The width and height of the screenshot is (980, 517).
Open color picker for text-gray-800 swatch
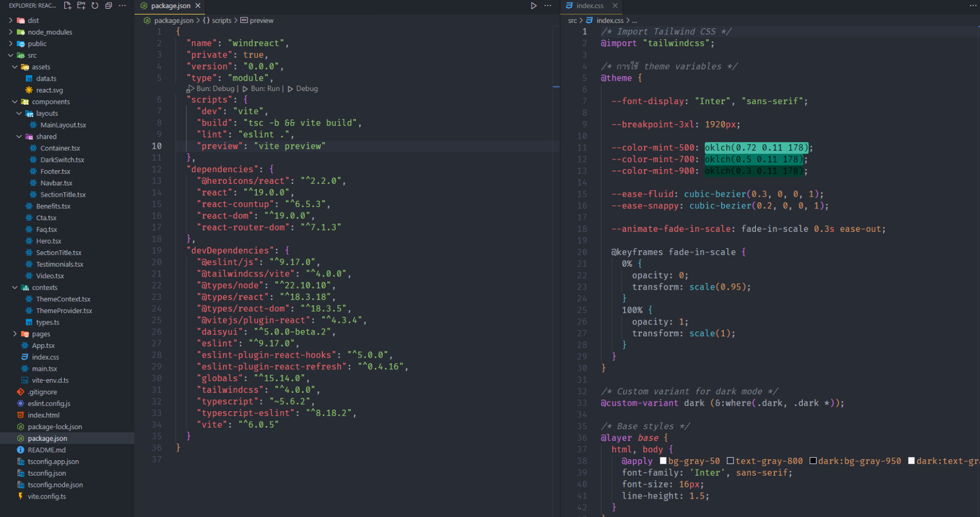[730, 461]
